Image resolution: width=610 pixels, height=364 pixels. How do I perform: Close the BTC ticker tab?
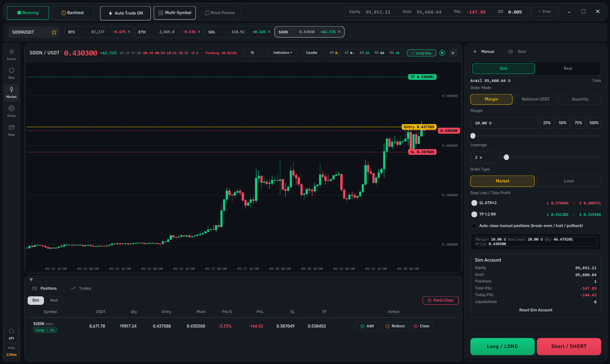click(x=129, y=32)
